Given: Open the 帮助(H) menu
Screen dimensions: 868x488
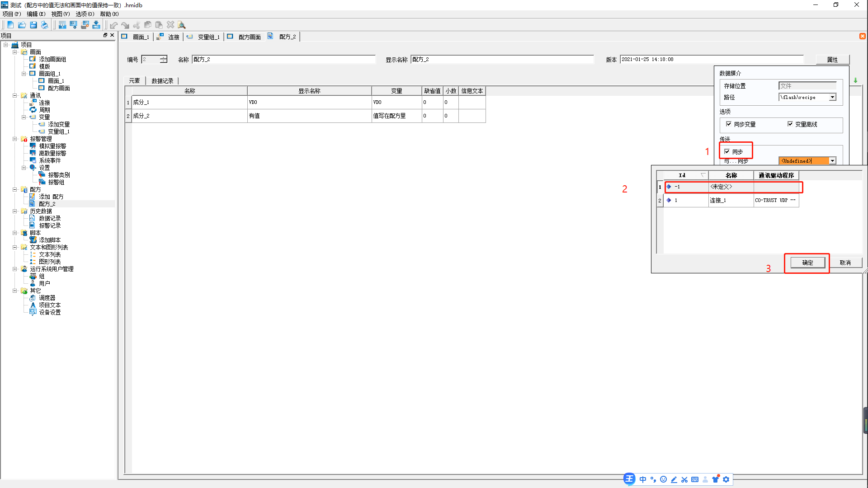Looking at the screenshot, I should tap(109, 14).
